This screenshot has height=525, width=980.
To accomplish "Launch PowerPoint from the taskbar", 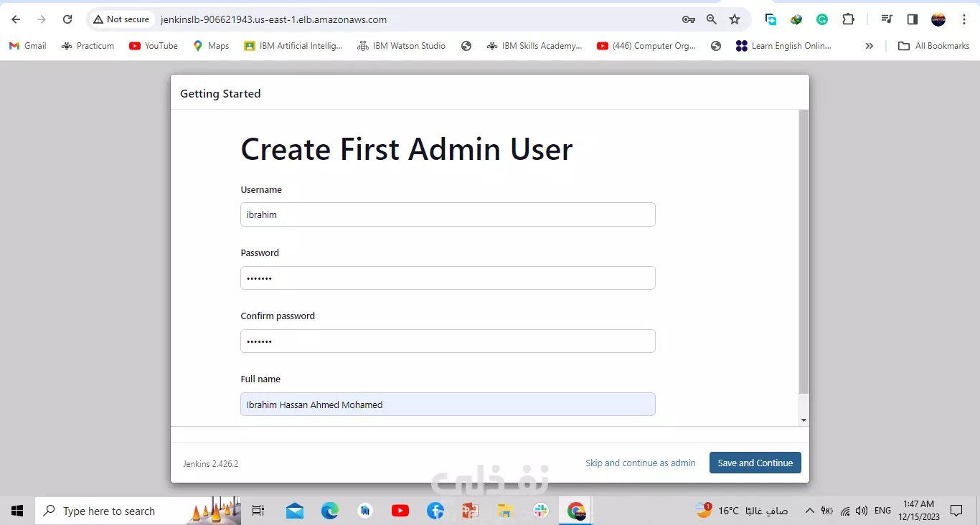I will [x=470, y=511].
